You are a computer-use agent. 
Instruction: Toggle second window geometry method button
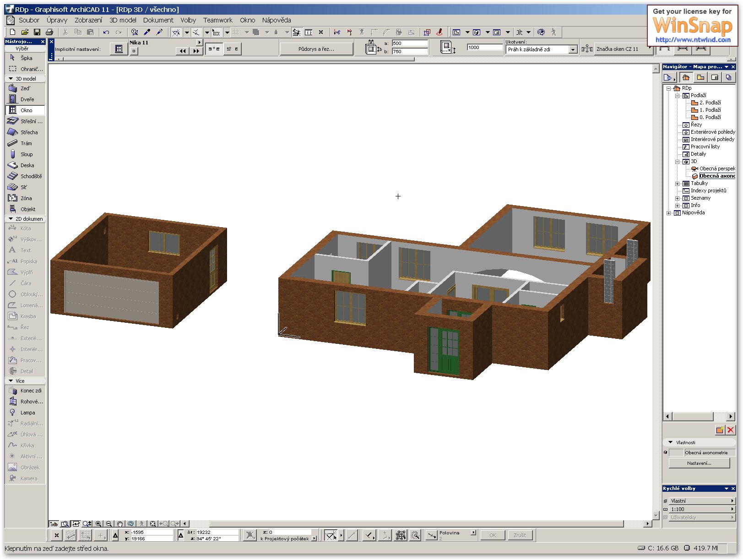click(x=232, y=49)
